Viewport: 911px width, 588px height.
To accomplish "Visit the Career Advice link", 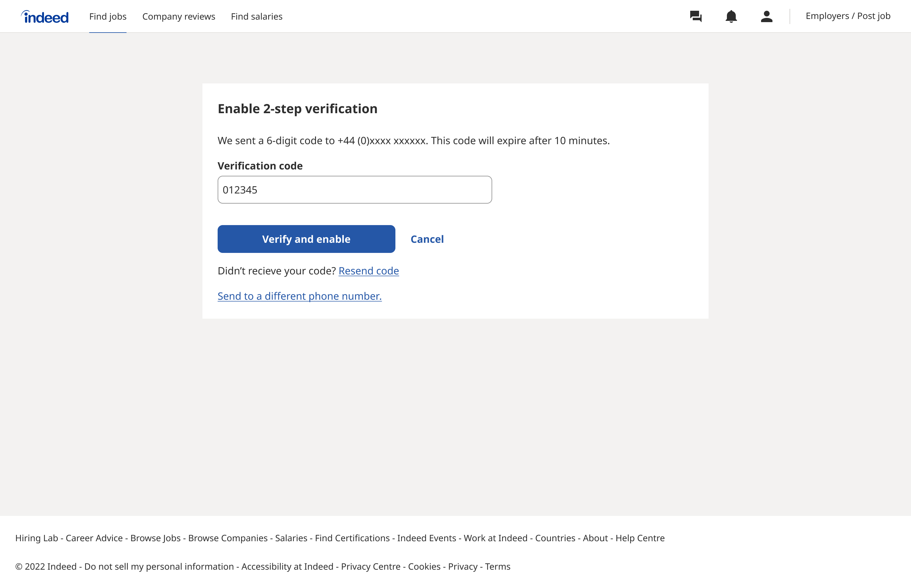I will click(94, 538).
